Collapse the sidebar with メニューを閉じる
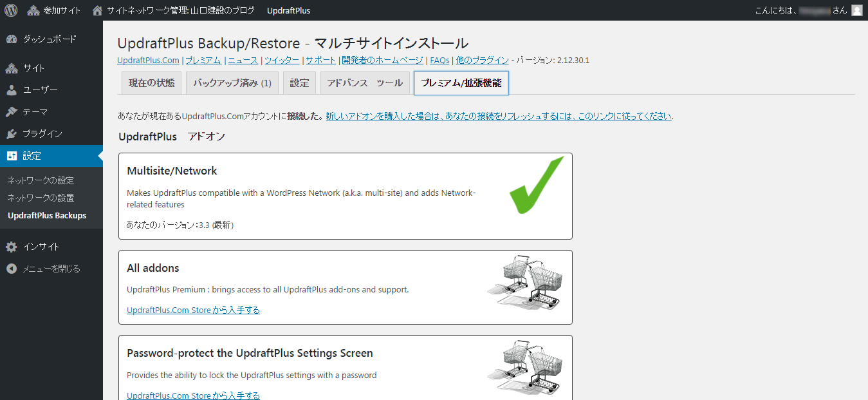Screen dimensions: 868x400 coord(51,269)
